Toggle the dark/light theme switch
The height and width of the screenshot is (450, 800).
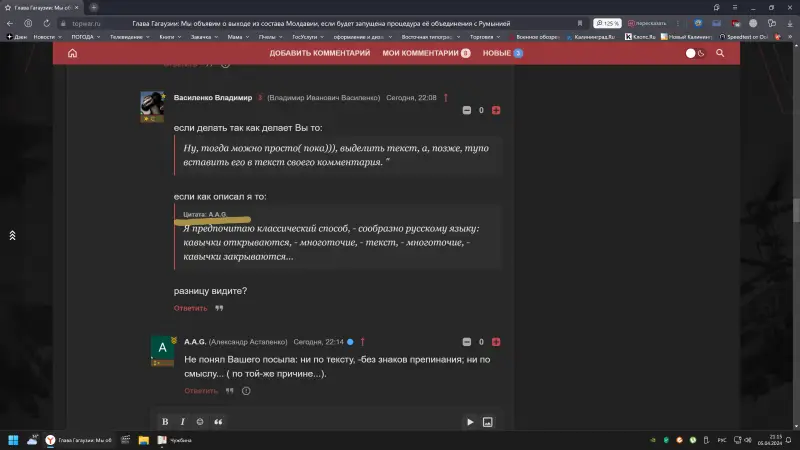(x=695, y=53)
